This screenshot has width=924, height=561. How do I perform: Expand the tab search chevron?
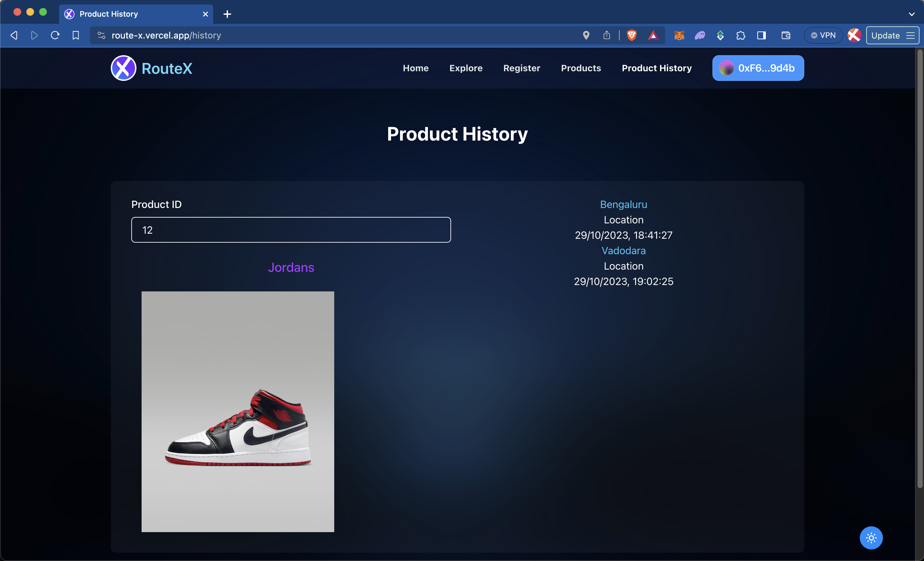point(911,14)
